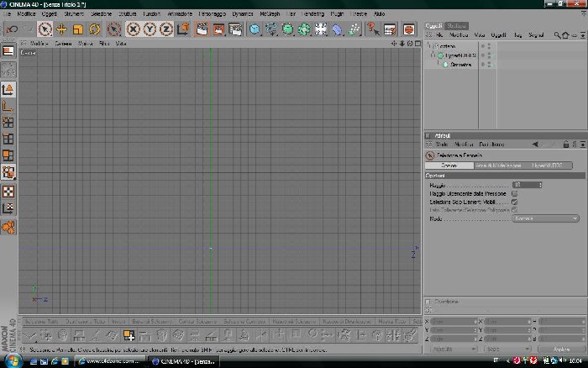Select the Opzioni tab in attributes
Image resolution: width=588 pixels, height=368 pixels.
click(449, 166)
